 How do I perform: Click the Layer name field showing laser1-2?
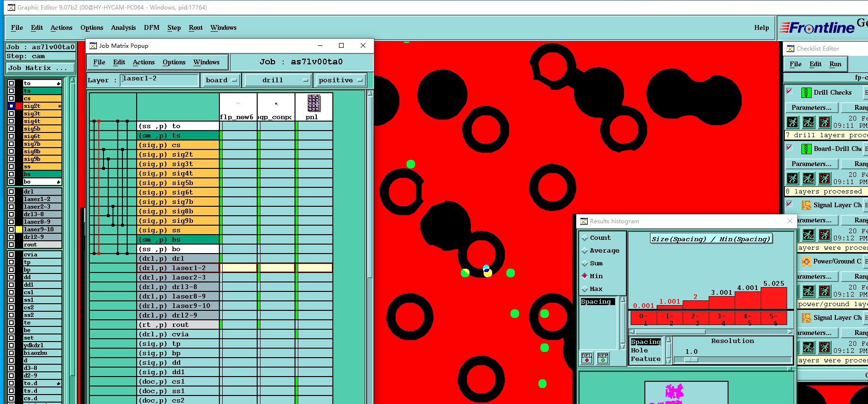(x=160, y=79)
